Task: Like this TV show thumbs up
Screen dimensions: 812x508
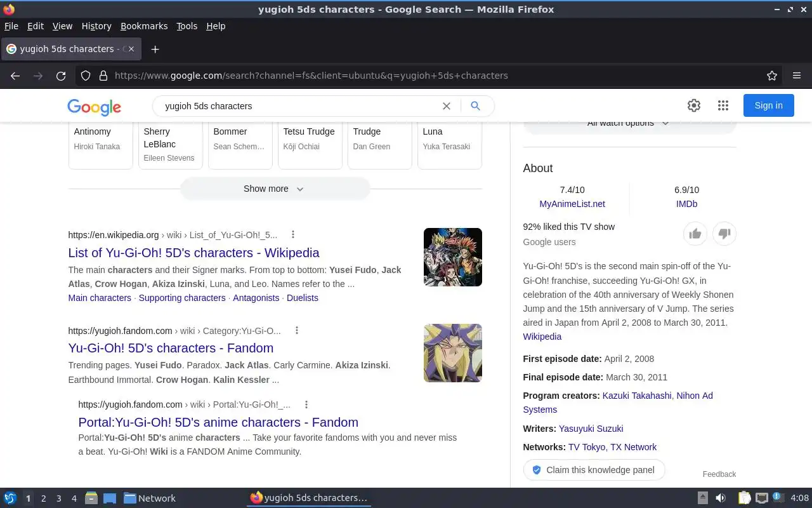Action: tap(695, 234)
